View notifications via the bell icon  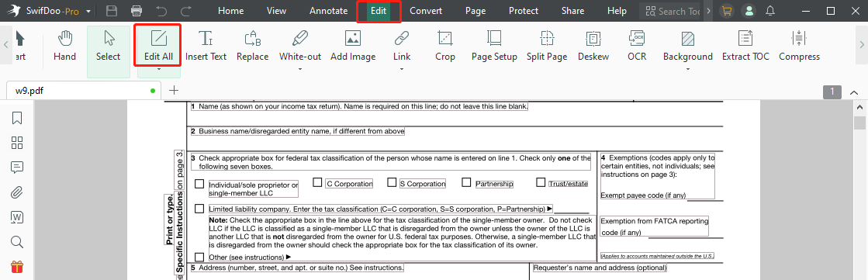point(770,11)
